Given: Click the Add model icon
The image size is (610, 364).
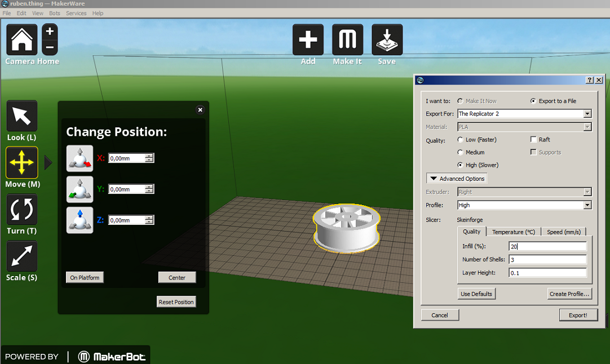Looking at the screenshot, I should 308,39.
